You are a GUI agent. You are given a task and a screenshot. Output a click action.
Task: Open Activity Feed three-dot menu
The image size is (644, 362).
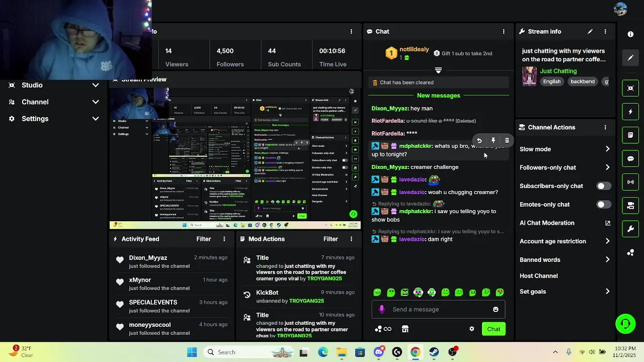(x=224, y=239)
